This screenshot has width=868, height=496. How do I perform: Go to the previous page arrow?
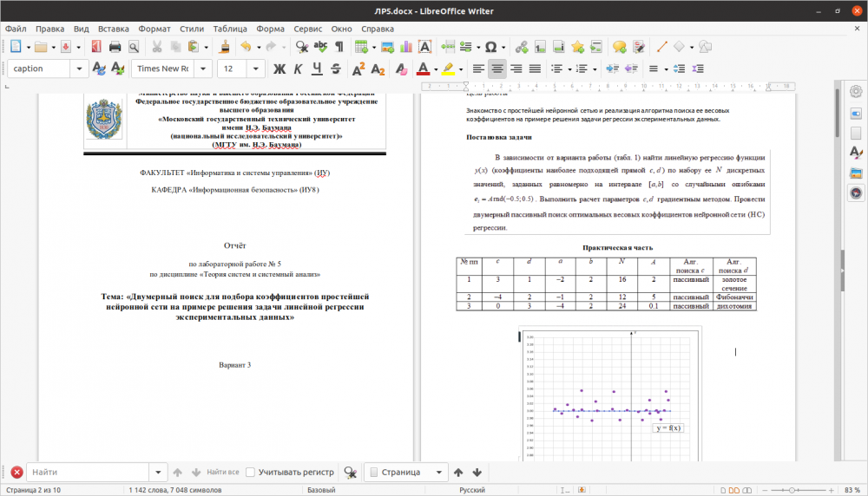pos(458,473)
